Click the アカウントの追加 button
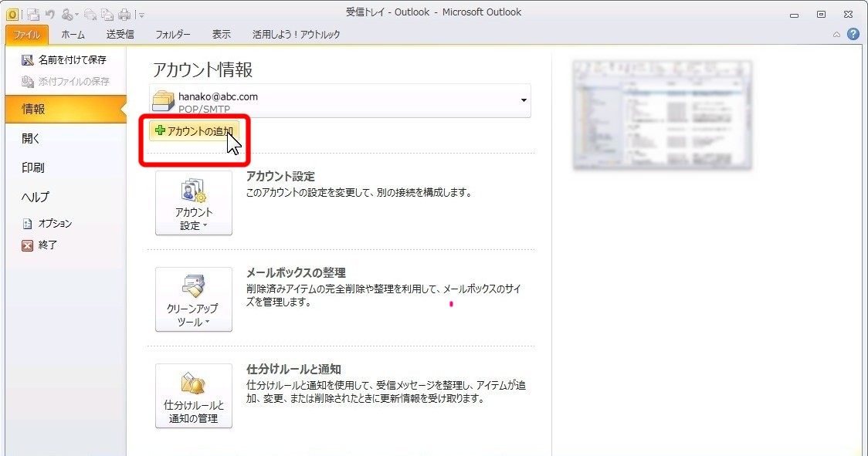The image size is (868, 456). 195,131
